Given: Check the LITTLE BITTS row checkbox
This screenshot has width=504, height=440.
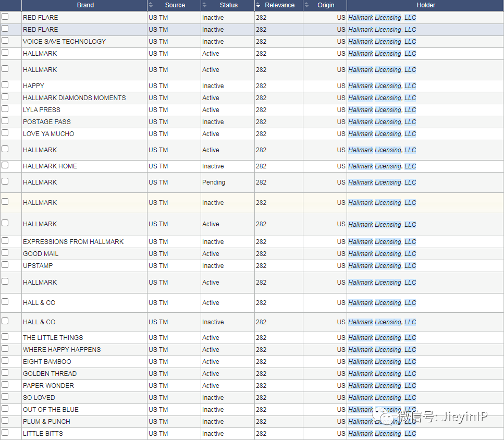Looking at the screenshot, I should (x=5, y=433).
